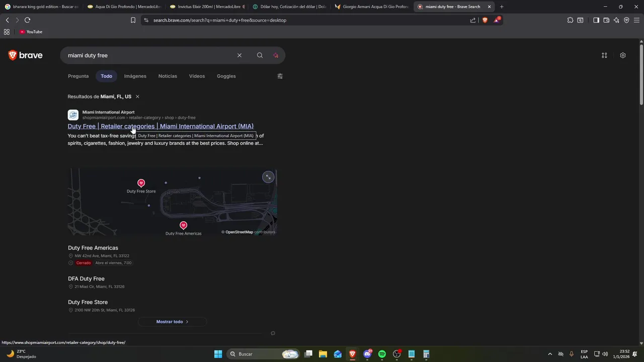The height and width of the screenshot is (362, 644).
Task: Open Calculator from the taskbar
Action: (426, 354)
